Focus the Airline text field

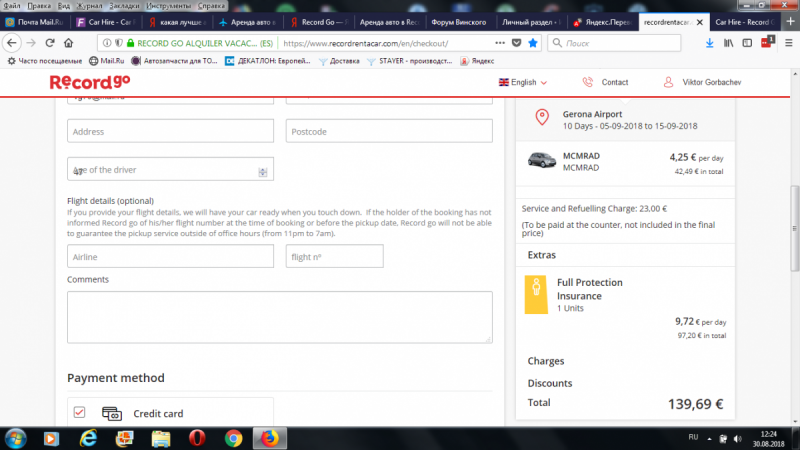point(170,256)
